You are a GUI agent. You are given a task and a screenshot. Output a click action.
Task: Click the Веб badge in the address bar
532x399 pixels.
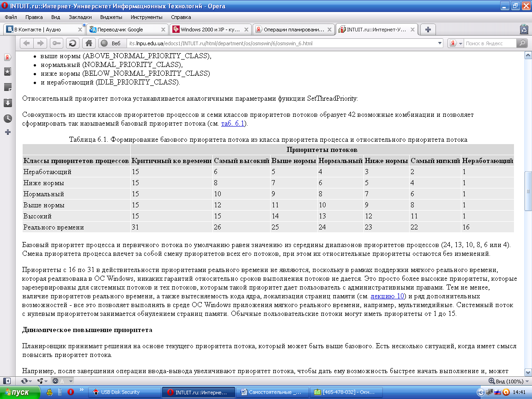click(x=112, y=43)
